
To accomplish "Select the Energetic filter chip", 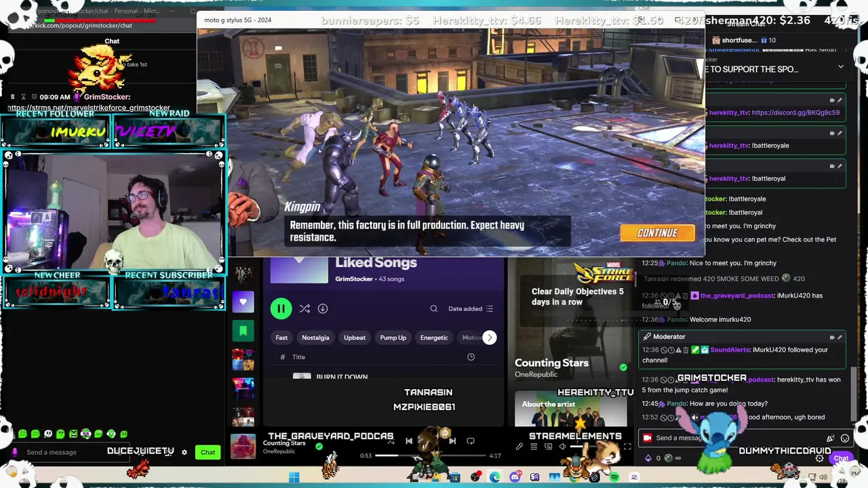I will click(434, 338).
